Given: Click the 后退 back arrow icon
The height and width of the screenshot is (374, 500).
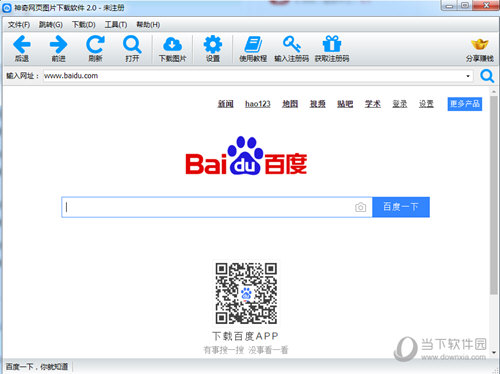Looking at the screenshot, I should (x=22, y=44).
